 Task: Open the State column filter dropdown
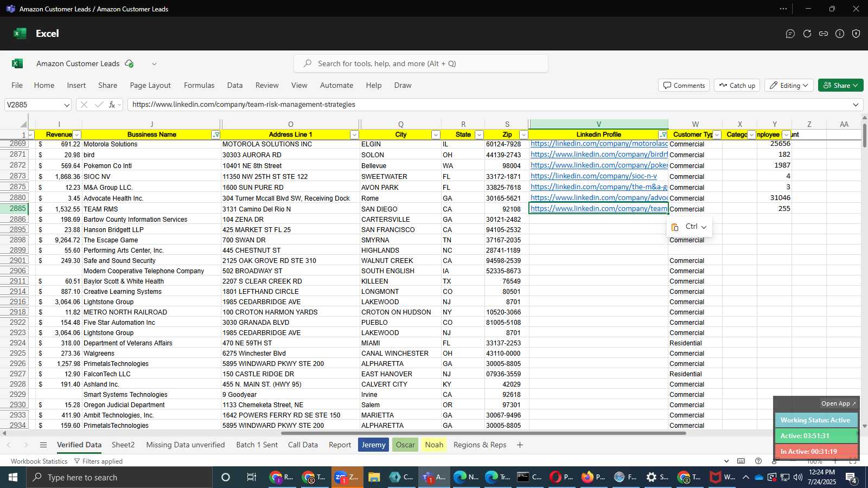[479, 135]
